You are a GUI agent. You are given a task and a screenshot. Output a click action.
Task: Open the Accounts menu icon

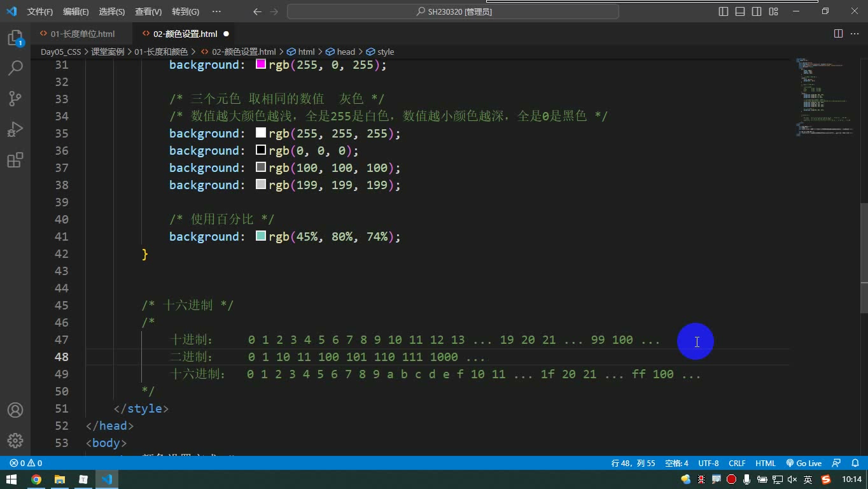(x=15, y=410)
